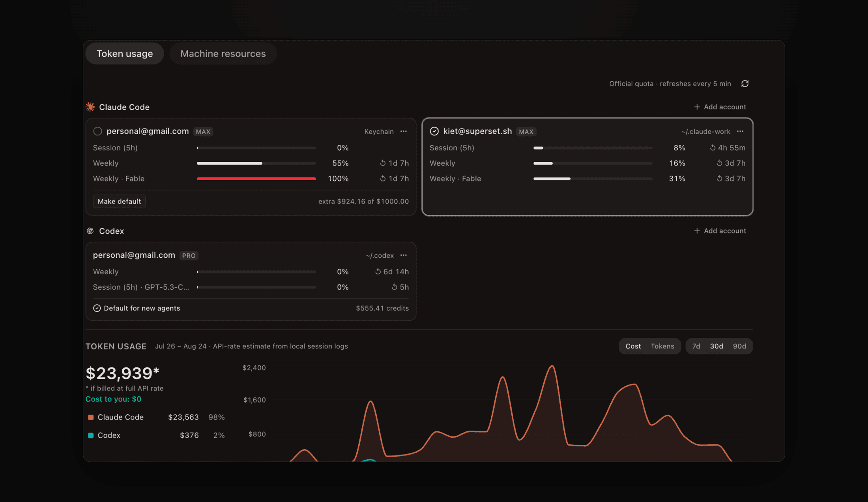Add an account under Codex
This screenshot has height=502, width=868.
tap(720, 231)
